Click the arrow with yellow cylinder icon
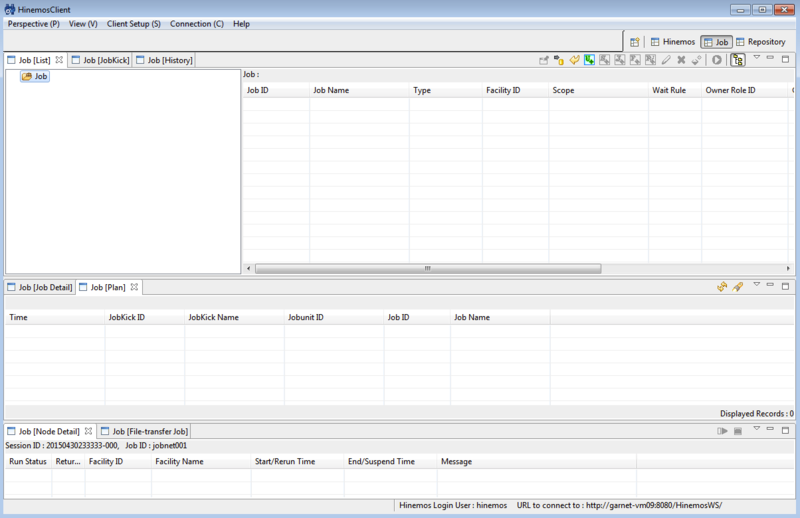Screen dimensions: 800x518 point(559,60)
